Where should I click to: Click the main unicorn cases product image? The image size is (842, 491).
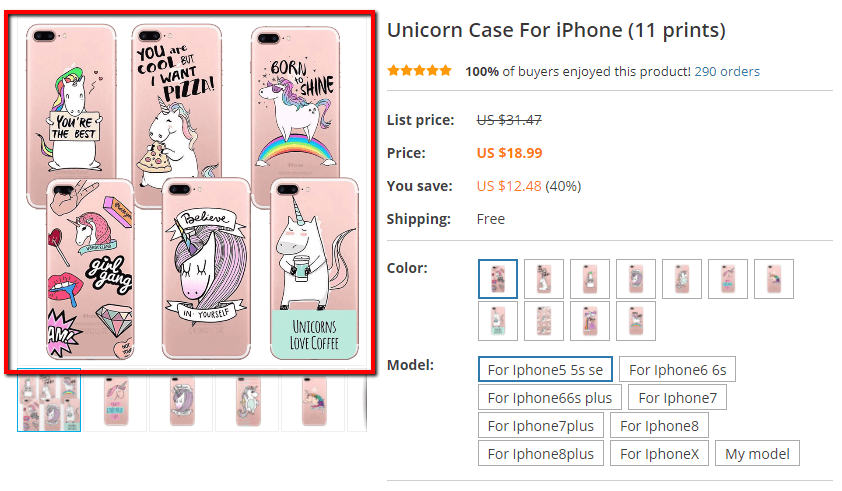tap(191, 191)
